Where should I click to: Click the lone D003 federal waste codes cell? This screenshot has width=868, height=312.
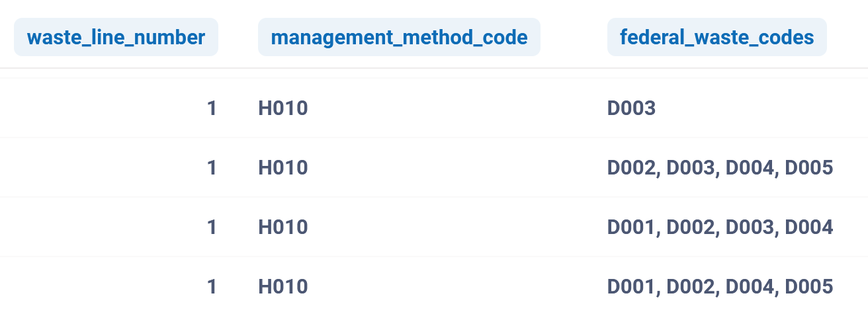coord(631,108)
